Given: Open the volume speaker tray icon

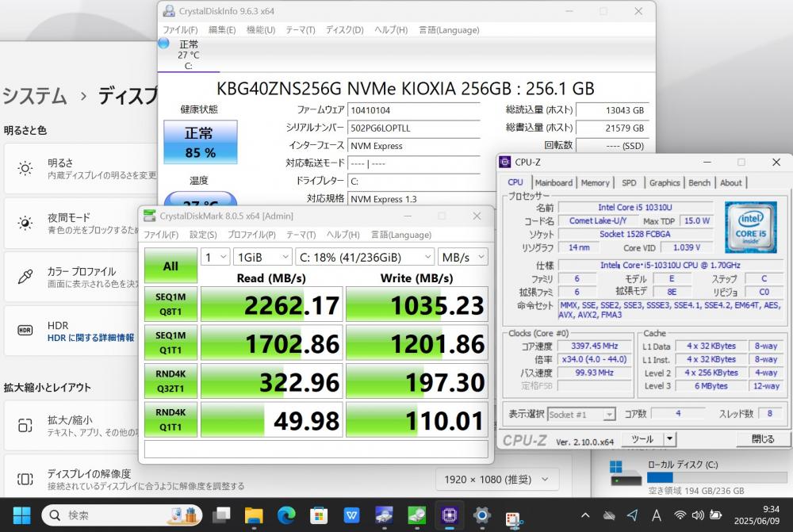Looking at the screenshot, I should [x=698, y=515].
